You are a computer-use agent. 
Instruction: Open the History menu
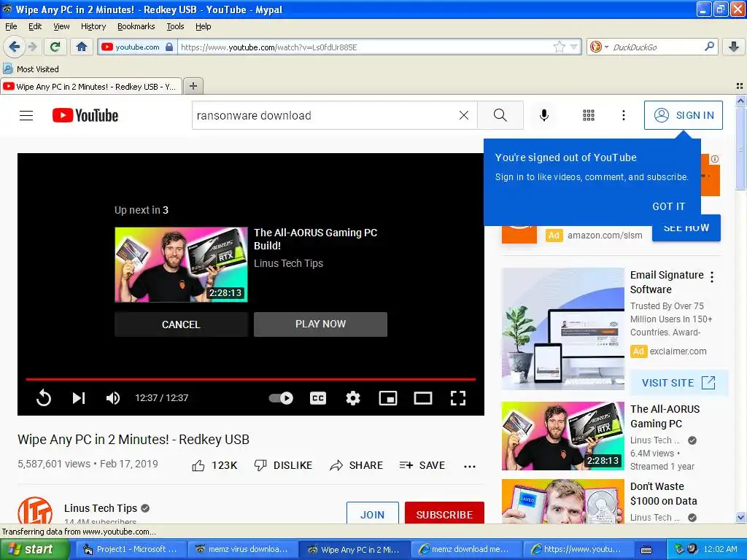coord(93,26)
